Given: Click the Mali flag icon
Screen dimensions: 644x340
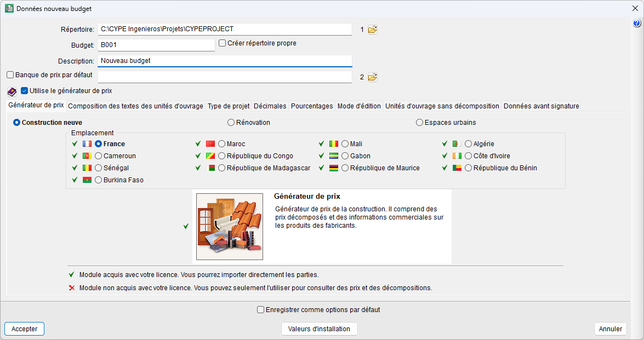Looking at the screenshot, I should pos(334,144).
